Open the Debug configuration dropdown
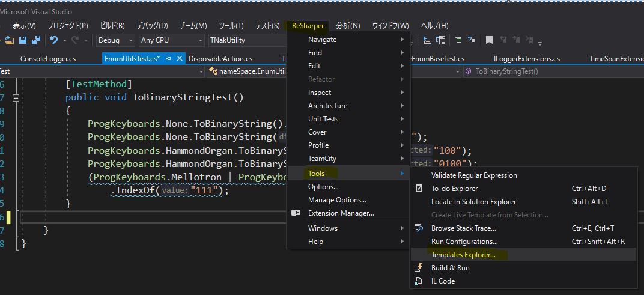The width and height of the screenshot is (644, 295). (x=117, y=40)
